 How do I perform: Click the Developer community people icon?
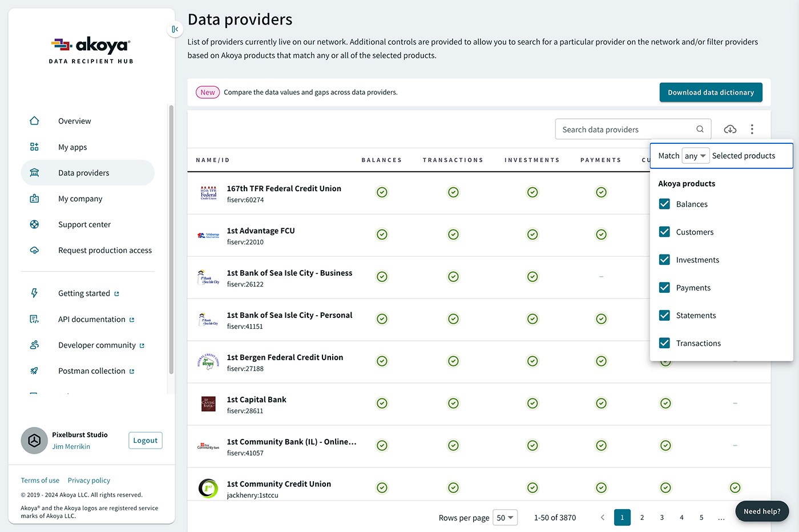34,345
